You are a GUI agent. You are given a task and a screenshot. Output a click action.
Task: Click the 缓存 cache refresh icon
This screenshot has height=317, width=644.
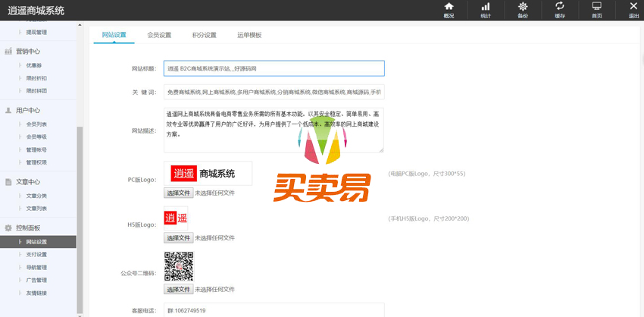[560, 10]
